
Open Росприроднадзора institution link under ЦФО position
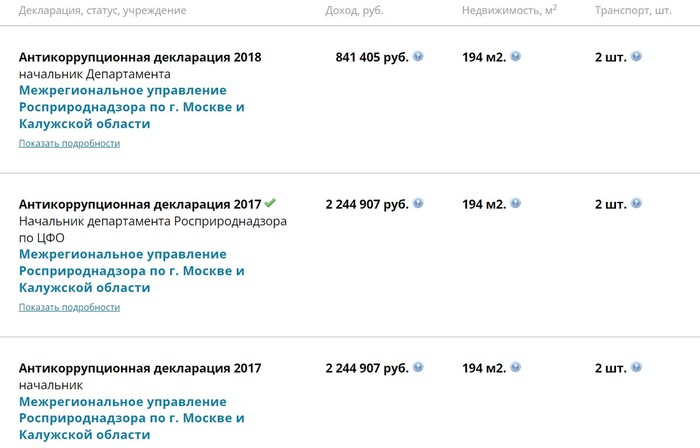point(132,271)
